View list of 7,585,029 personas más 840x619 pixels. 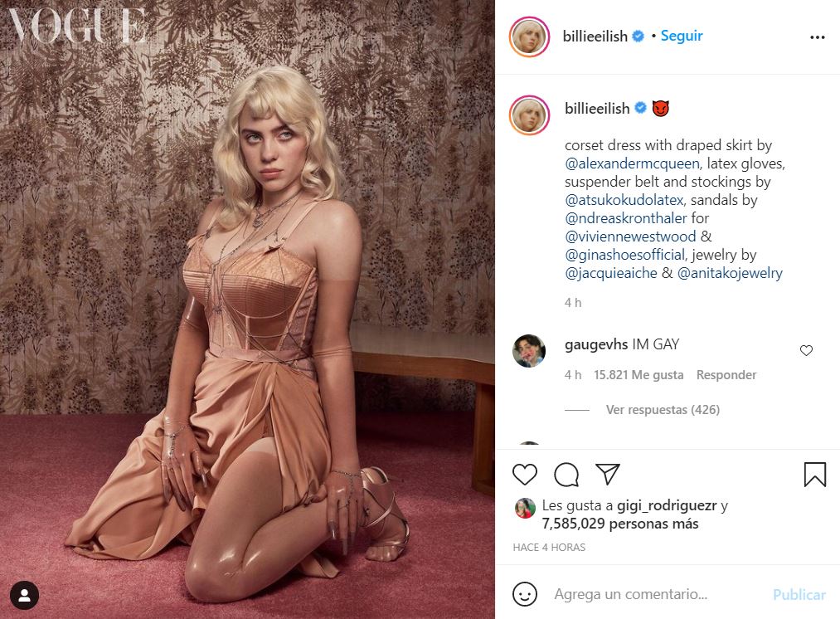point(619,524)
